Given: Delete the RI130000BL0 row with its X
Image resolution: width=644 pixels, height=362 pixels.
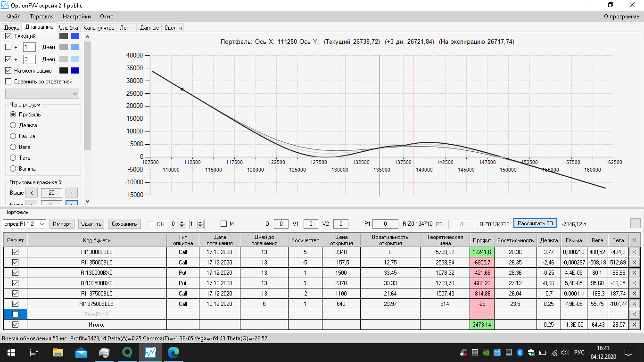Looking at the screenshot, I should 634,252.
